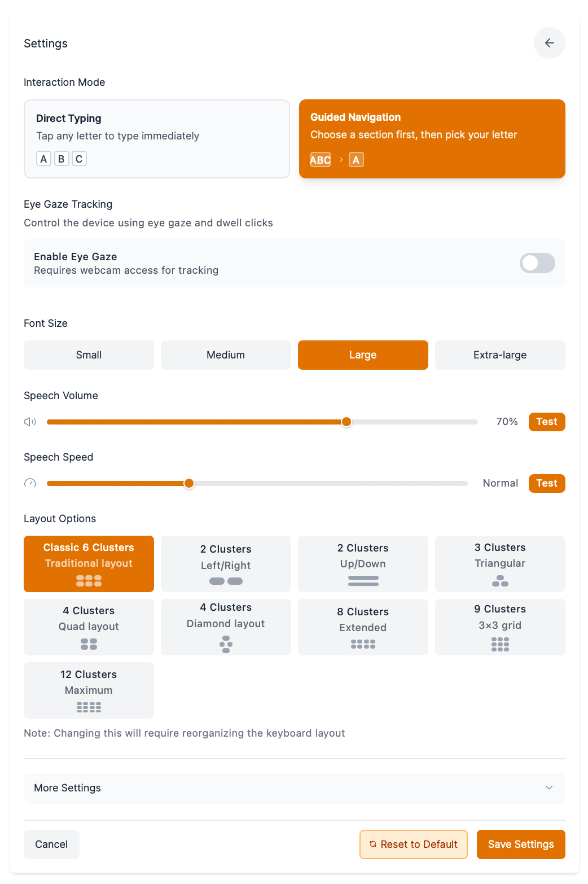Viewport: 588px width, 884px height.
Task: Click the back arrow at top right
Action: [x=549, y=42]
